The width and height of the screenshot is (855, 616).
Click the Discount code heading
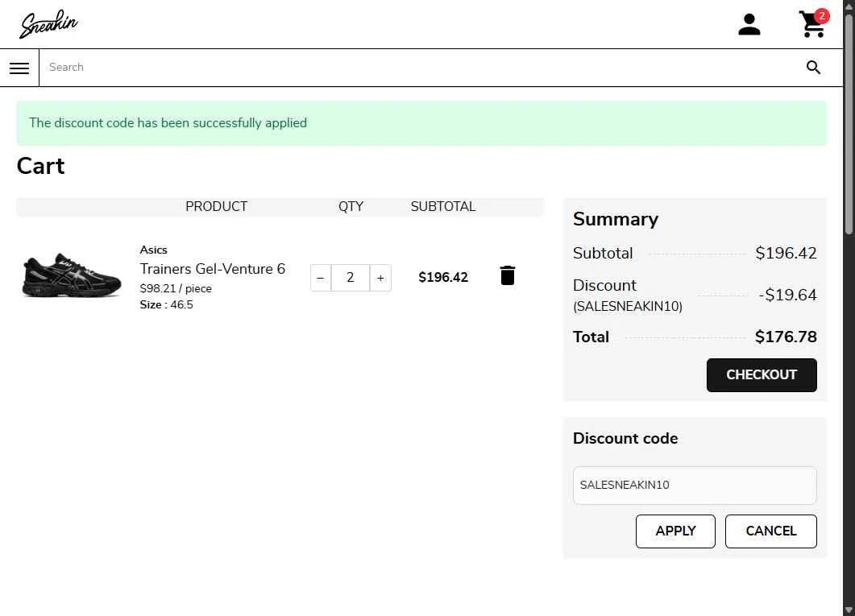[x=625, y=439]
